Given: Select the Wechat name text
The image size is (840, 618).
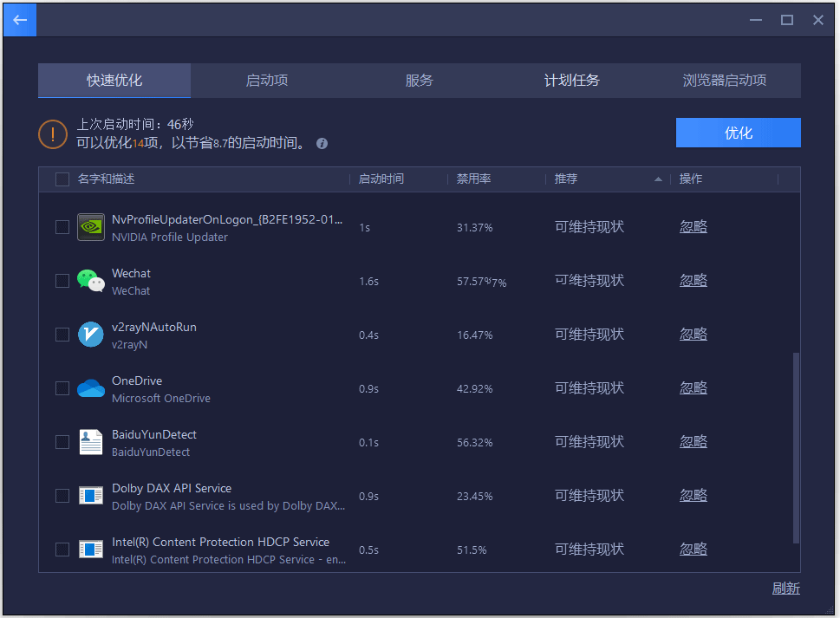Looking at the screenshot, I should click(x=131, y=273).
